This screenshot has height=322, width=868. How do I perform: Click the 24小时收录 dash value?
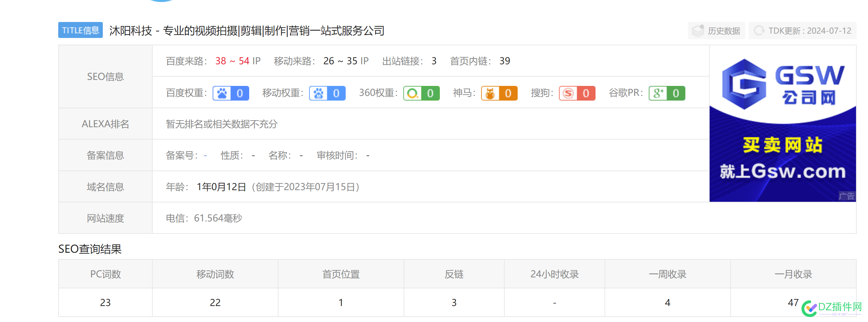[x=555, y=303]
